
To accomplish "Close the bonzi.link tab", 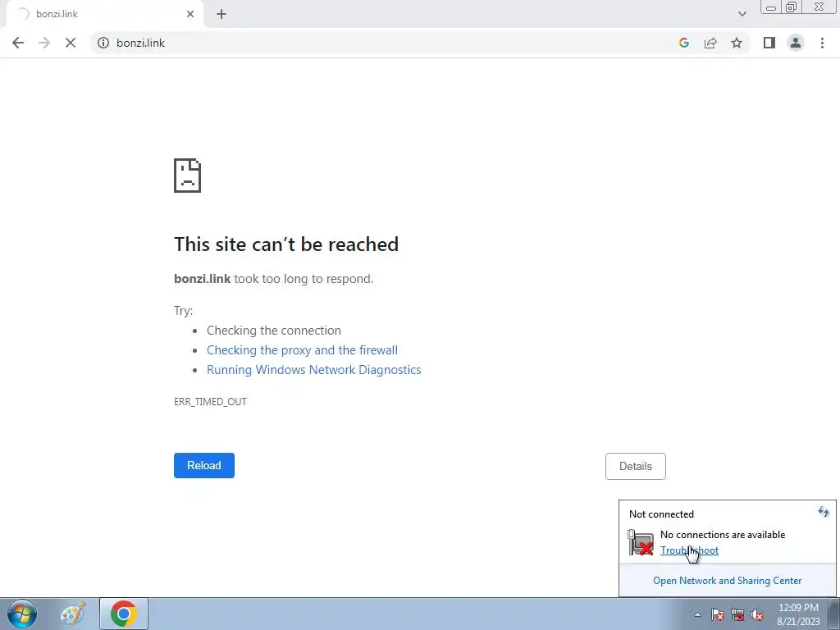I will tap(190, 14).
